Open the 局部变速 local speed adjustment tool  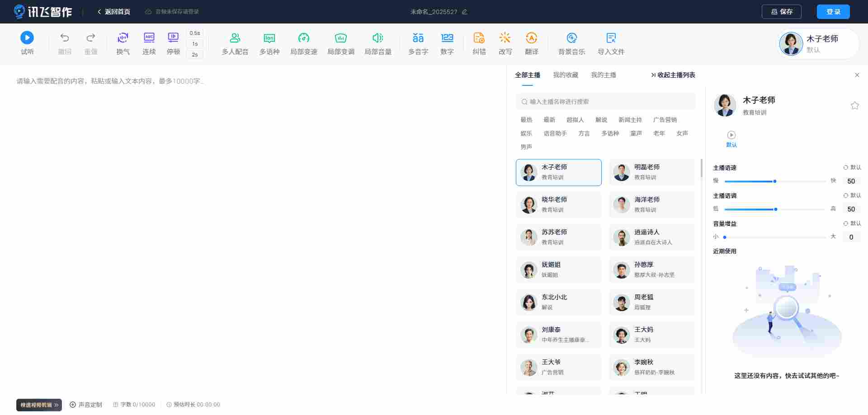click(x=303, y=43)
